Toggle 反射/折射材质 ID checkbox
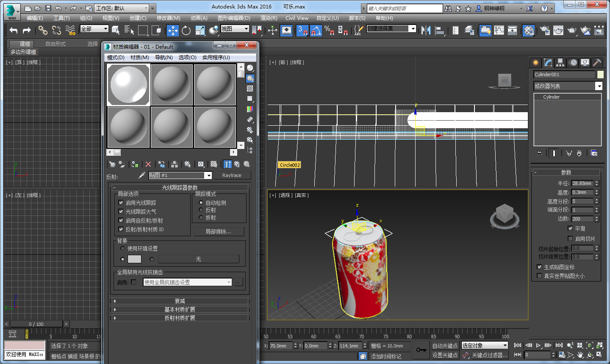610x364 pixels. click(x=121, y=229)
